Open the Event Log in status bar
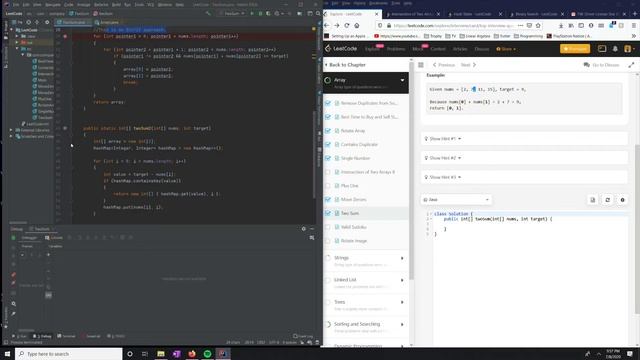640x360 pixels. pyautogui.click(x=303, y=336)
